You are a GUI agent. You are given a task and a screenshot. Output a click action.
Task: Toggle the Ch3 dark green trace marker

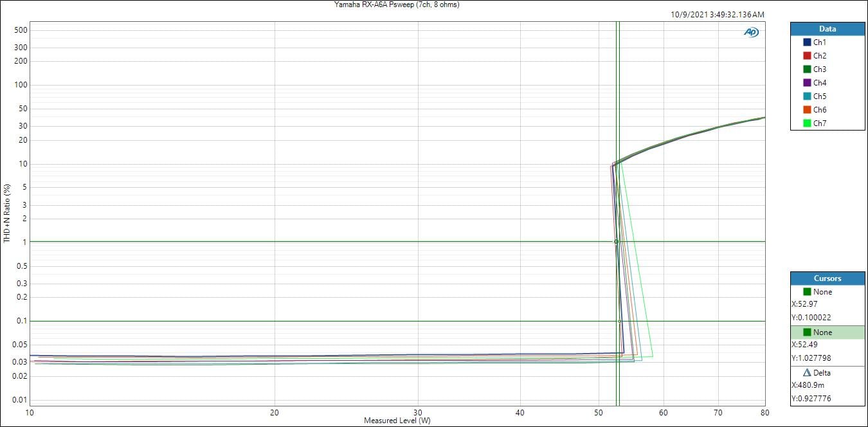click(x=807, y=69)
